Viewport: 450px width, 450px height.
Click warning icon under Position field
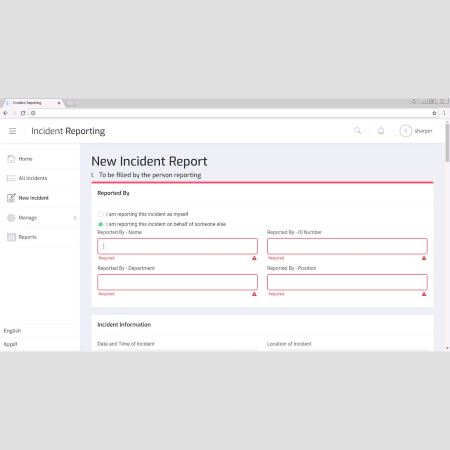(424, 294)
